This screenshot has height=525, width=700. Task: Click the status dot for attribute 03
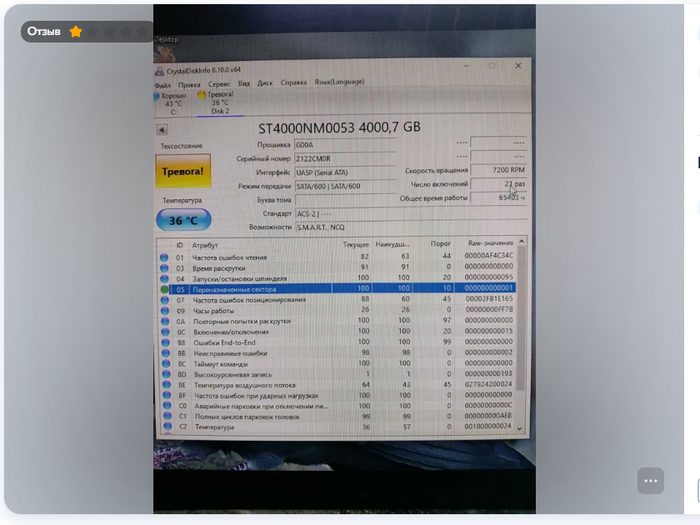164,268
